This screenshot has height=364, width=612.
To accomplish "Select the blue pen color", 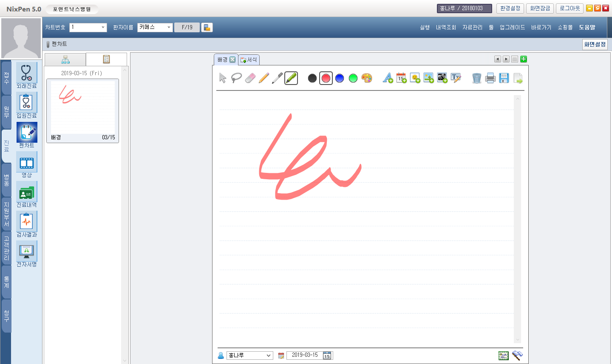I will [340, 78].
